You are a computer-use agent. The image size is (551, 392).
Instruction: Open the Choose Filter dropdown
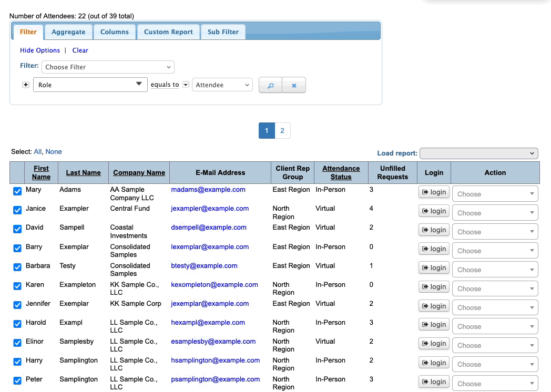point(108,67)
